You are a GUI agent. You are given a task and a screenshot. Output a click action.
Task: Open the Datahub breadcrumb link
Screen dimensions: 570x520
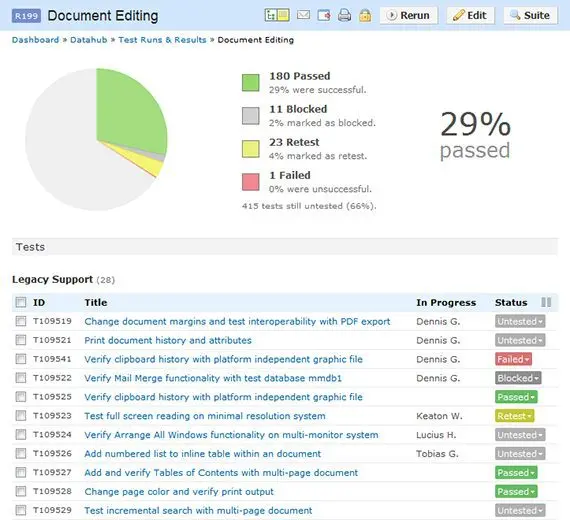(89, 40)
